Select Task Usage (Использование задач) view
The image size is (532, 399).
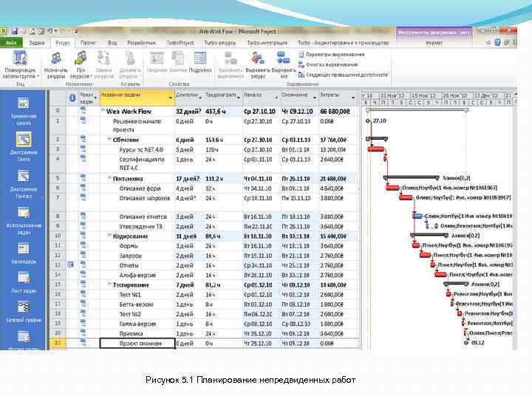coord(24,220)
